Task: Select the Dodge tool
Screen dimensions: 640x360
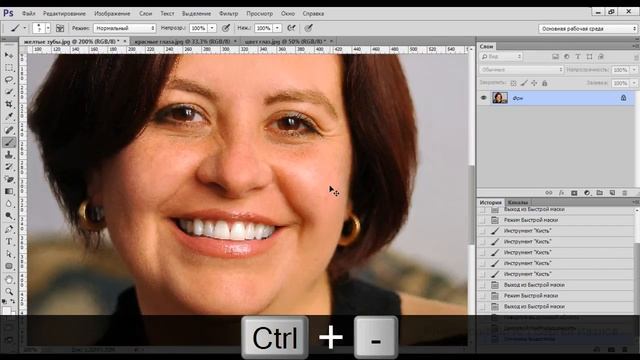Action: [x=9, y=216]
